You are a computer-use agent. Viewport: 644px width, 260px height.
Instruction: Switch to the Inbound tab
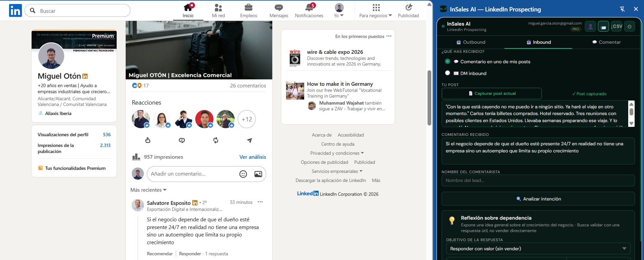tap(538, 42)
